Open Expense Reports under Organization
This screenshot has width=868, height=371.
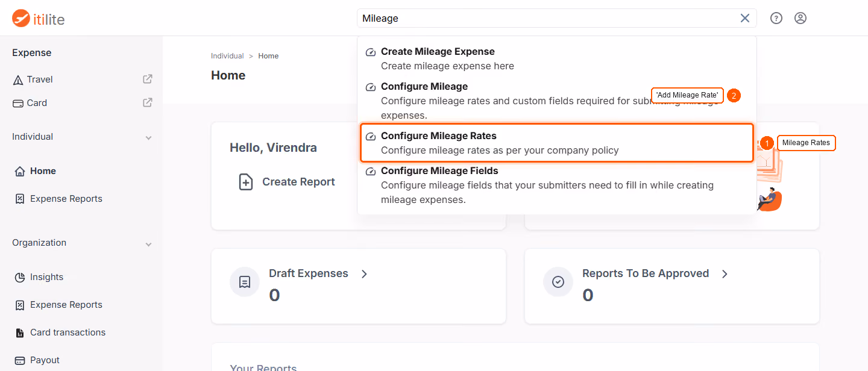click(66, 305)
